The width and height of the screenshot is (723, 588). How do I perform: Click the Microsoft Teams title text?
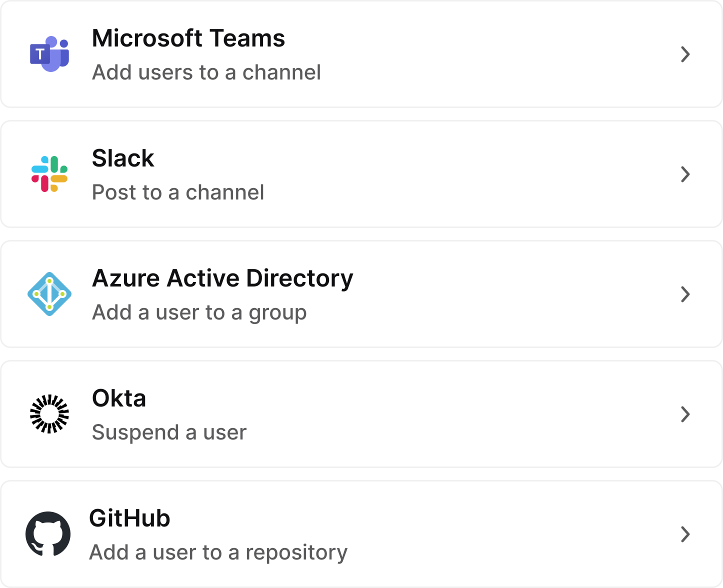188,38
